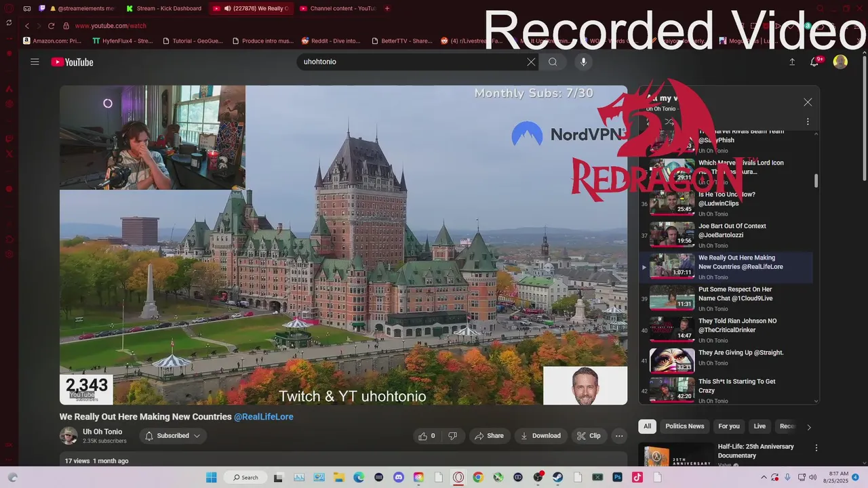Open Tutorial - GeoGuessr bookmark
Viewport: 868px width, 488px height.
(x=193, y=41)
